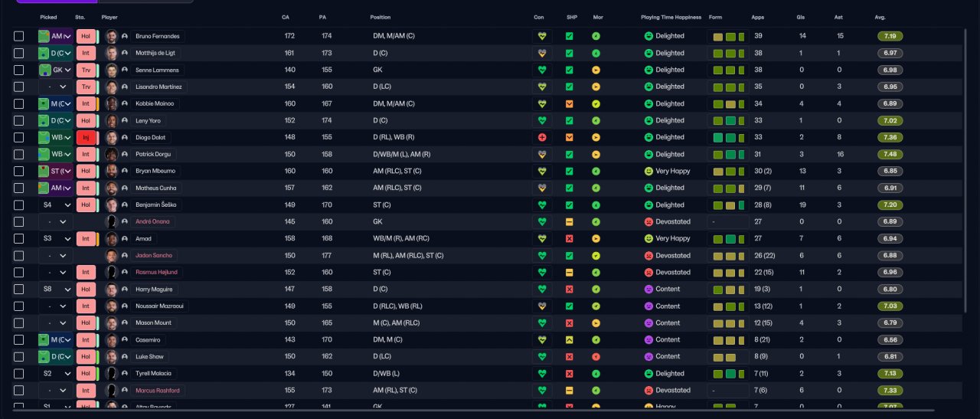Click the person icon beside Matthijs de Ligt
Image resolution: width=980 pixels, height=419 pixels.
[x=125, y=53]
